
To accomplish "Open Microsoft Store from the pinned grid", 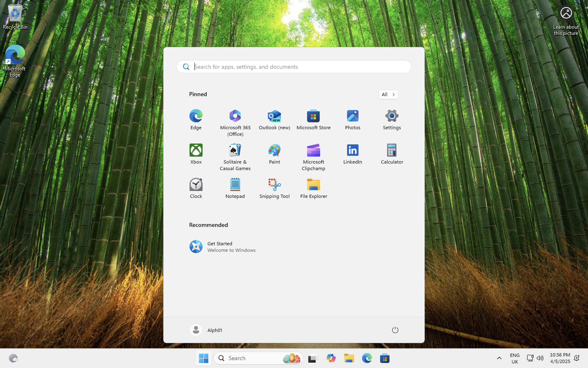I will [x=313, y=120].
